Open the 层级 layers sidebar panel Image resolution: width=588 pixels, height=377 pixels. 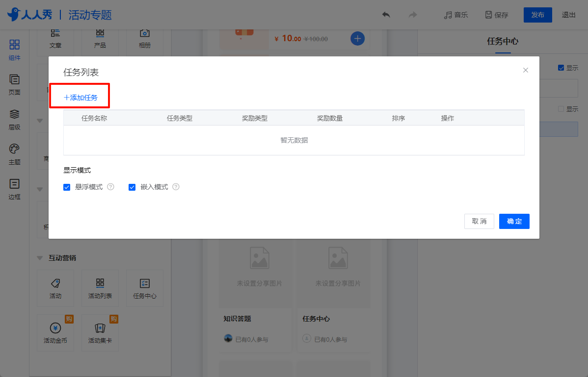pyautogui.click(x=14, y=120)
